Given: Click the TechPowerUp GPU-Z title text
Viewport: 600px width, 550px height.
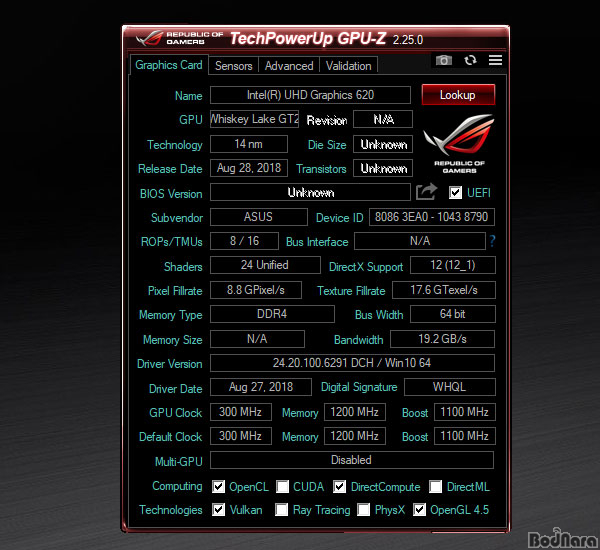Looking at the screenshot, I should coord(308,39).
